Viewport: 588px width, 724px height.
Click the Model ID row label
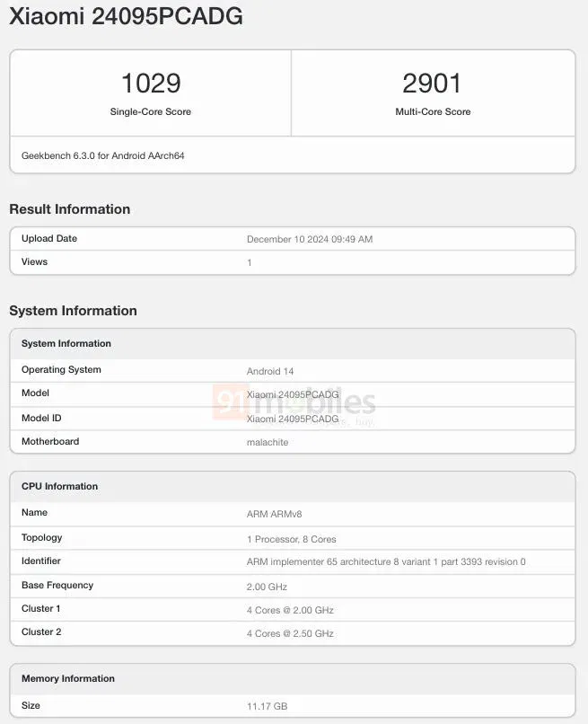(41, 418)
